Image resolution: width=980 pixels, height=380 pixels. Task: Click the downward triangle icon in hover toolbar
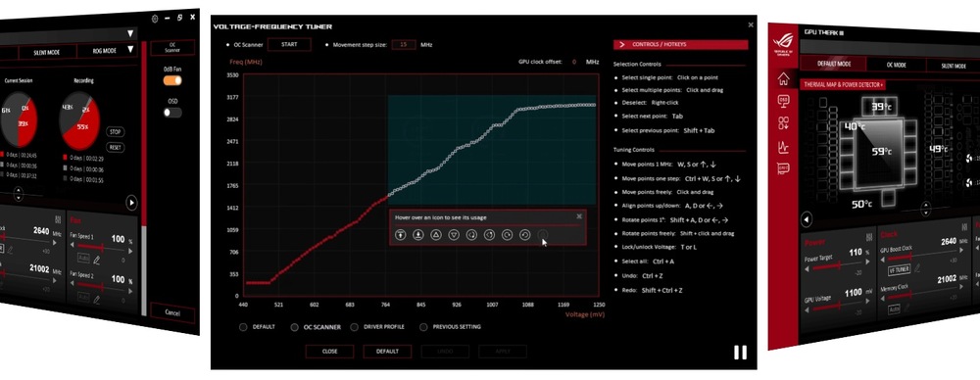pyautogui.click(x=455, y=235)
